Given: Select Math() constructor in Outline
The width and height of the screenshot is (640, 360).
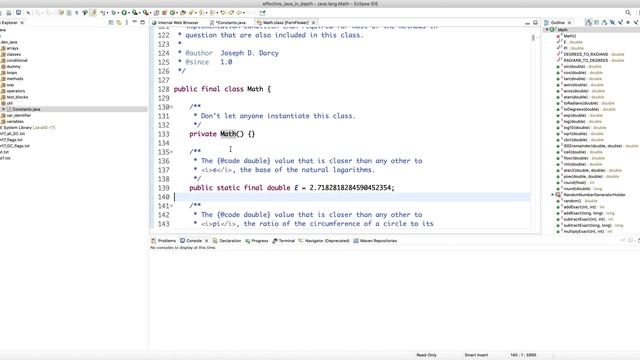Looking at the screenshot, I should click(567, 36).
